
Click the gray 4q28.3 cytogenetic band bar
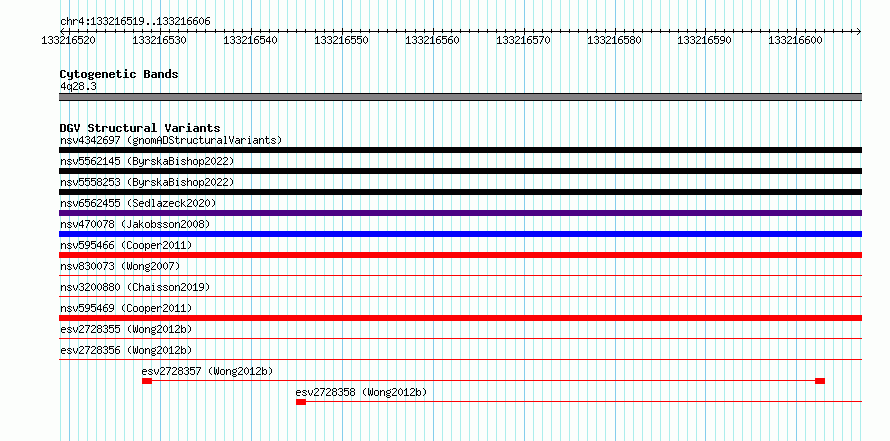pyautogui.click(x=460, y=97)
